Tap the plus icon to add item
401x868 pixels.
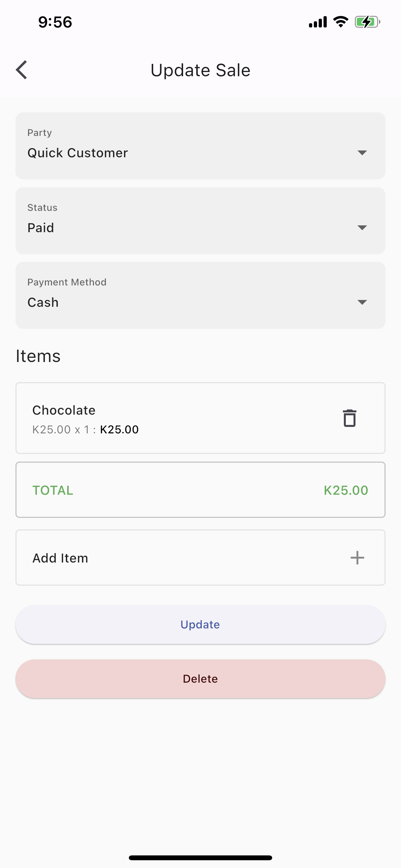[x=357, y=558]
